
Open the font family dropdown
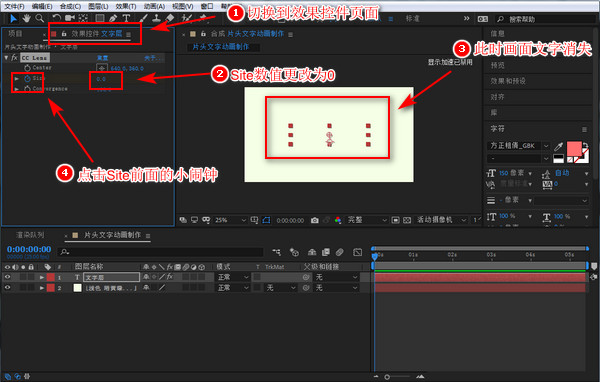(x=519, y=146)
